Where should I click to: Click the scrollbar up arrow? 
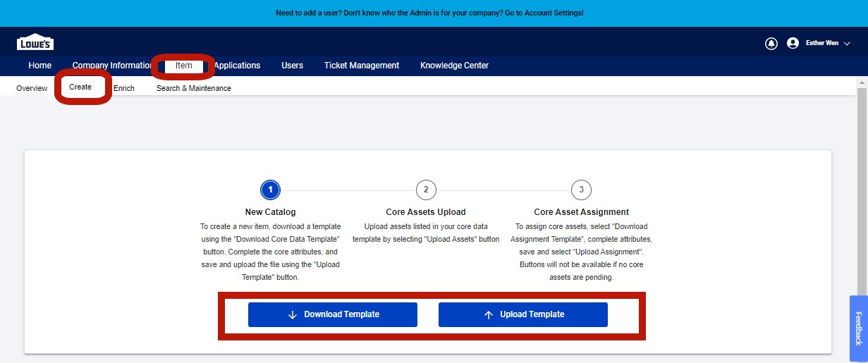tap(862, 82)
